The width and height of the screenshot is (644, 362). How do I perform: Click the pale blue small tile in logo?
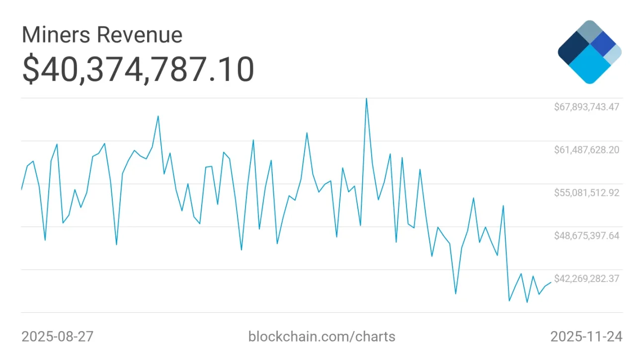click(x=614, y=54)
